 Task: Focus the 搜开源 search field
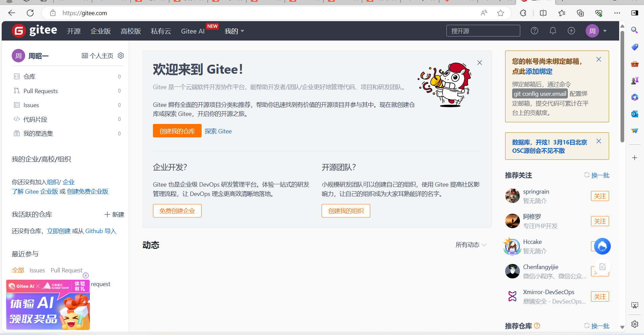coord(483,31)
